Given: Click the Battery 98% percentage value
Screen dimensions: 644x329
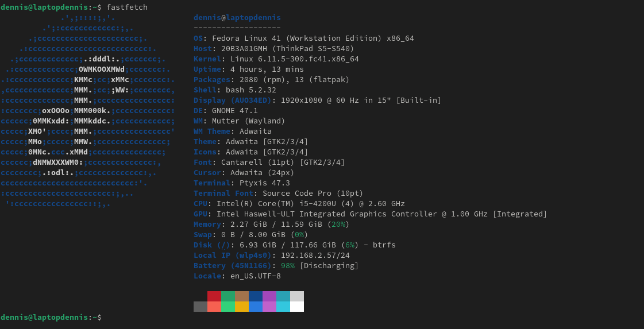Looking at the screenshot, I should 287,266.
